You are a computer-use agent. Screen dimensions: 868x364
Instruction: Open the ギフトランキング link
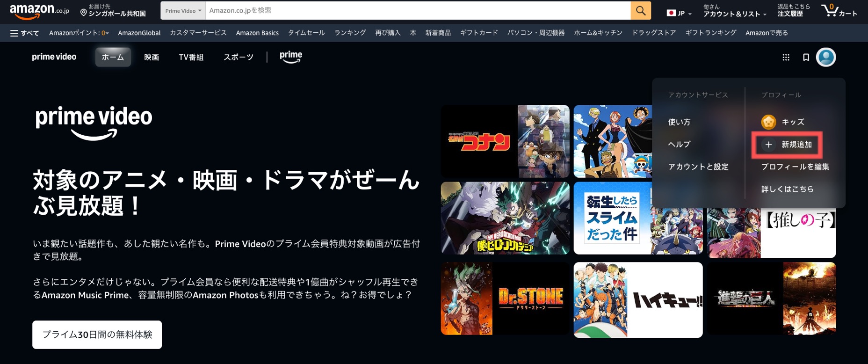711,33
